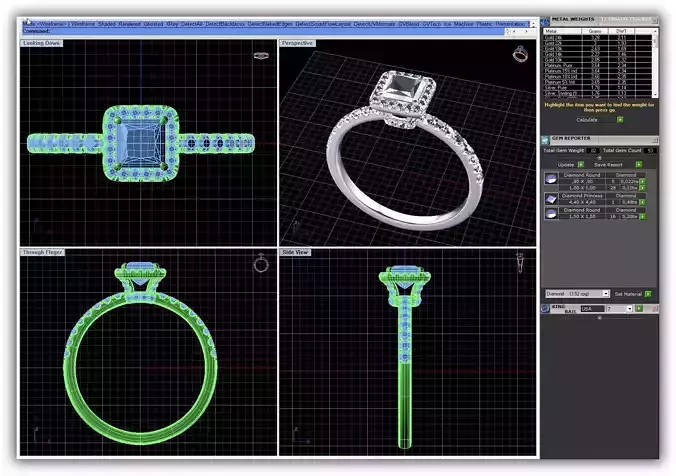The image size is (676, 476).
Task: Choose the DetectBackfaces command option
Action: (x=224, y=24)
